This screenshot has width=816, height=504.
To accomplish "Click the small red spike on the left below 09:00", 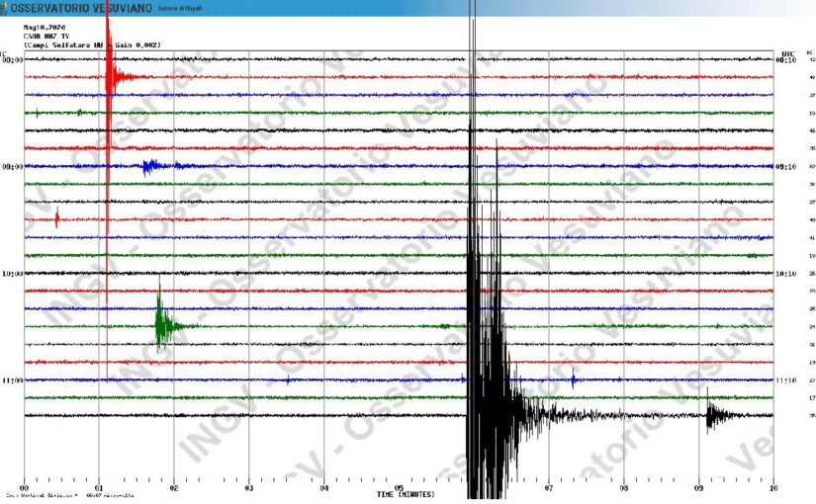I will click(57, 218).
